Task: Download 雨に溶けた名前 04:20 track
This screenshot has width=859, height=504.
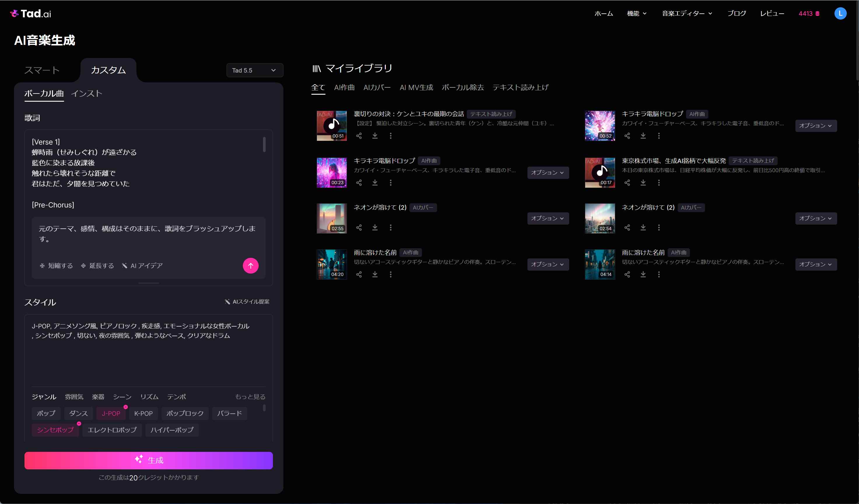Action: coord(375,274)
